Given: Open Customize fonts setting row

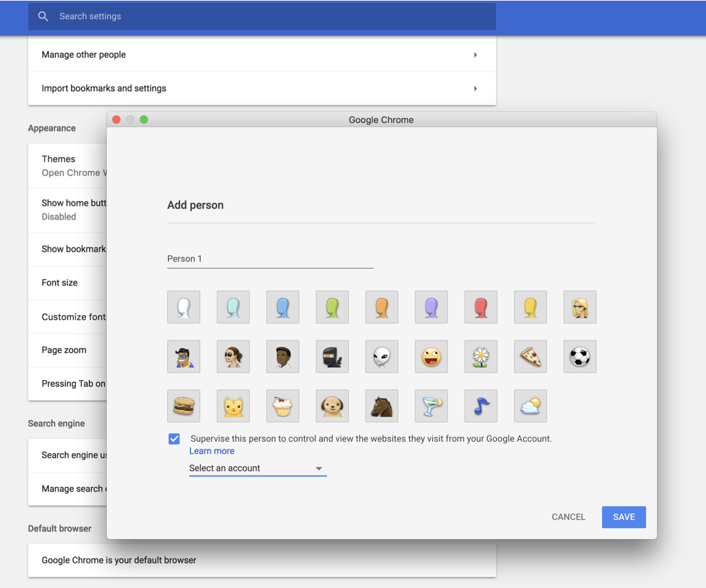Looking at the screenshot, I should point(67,317).
